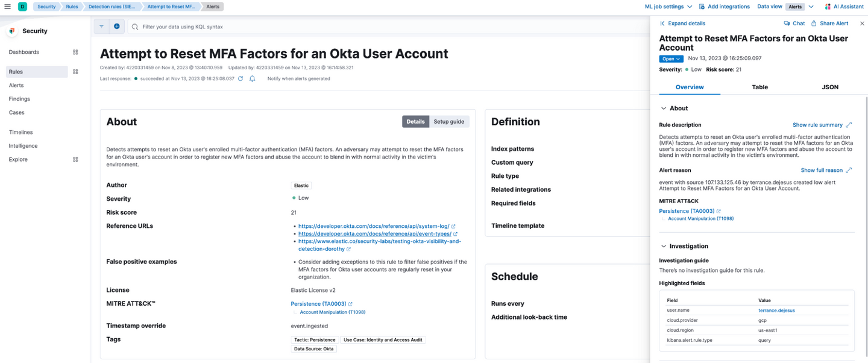868x363 pixels.
Task: Collapse the Investigation section
Action: point(664,246)
